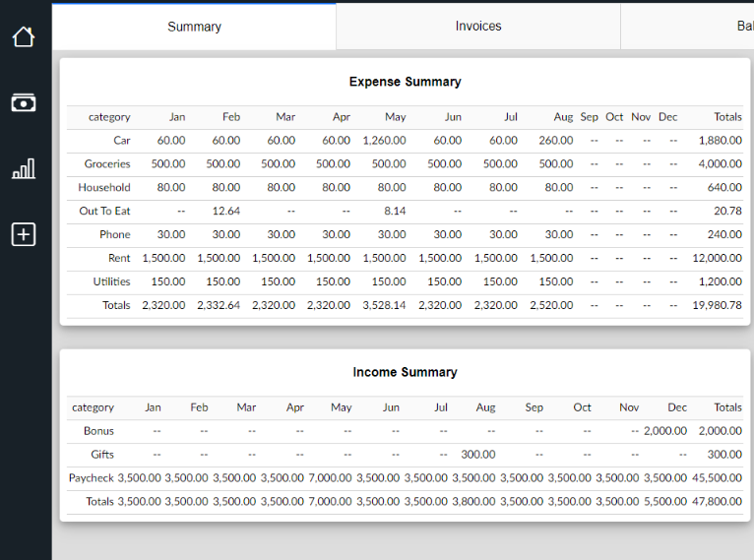Click the 1,260.00 Car expense for May

tap(384, 141)
